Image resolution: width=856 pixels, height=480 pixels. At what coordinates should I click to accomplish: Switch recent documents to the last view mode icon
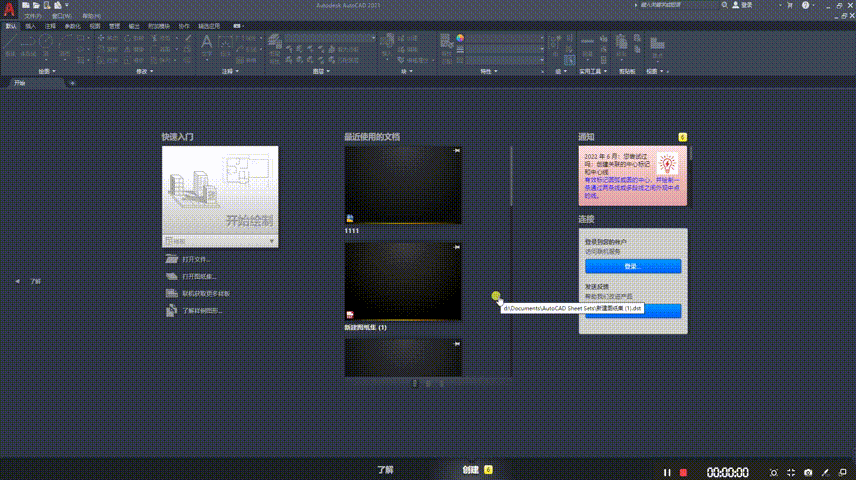[442, 384]
